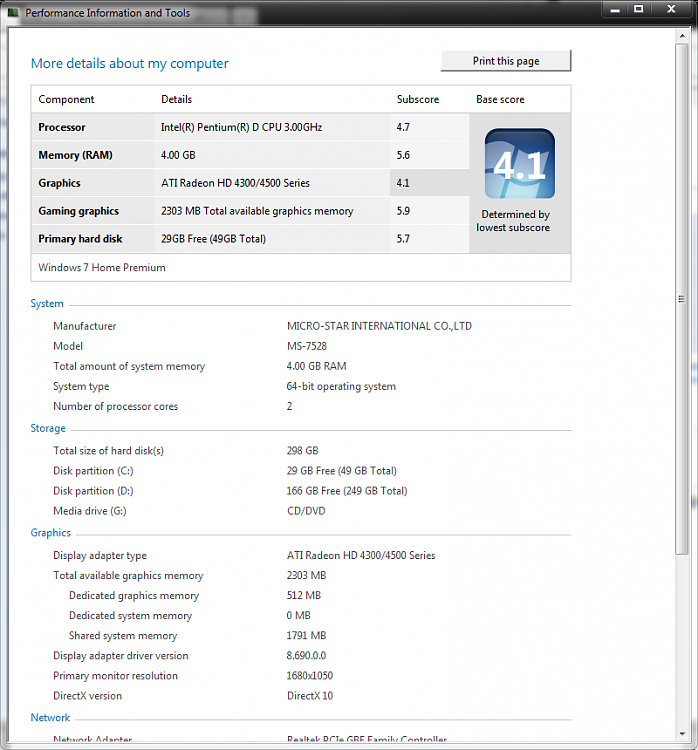Image resolution: width=698 pixels, height=750 pixels.
Task: Click the 'More details about my computer' heading
Action: [x=130, y=64]
